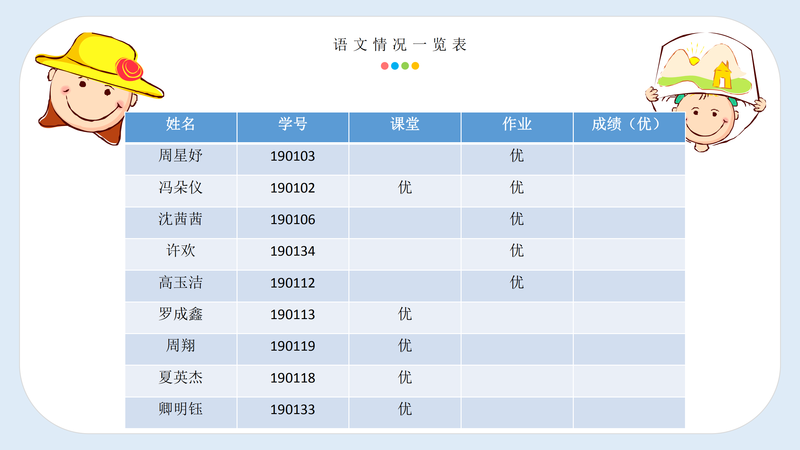Click 沈茜茜's 作业 grade 优
800x450 pixels.
click(517, 219)
